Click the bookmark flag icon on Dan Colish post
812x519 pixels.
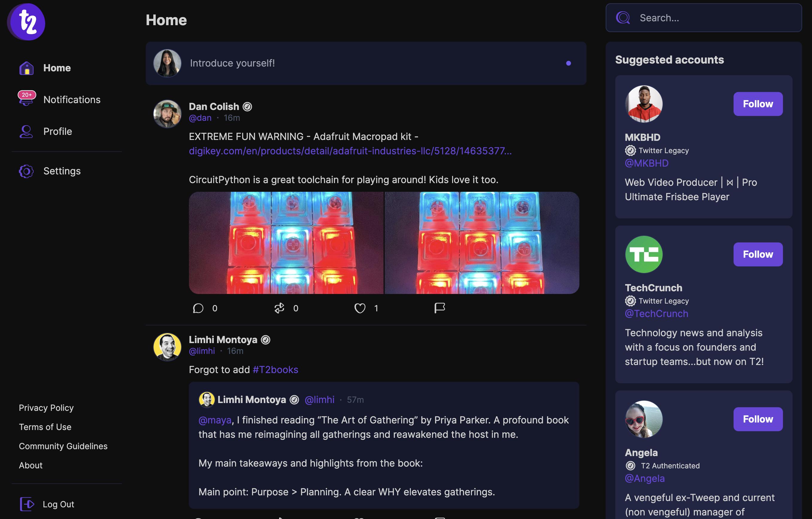[x=439, y=307]
